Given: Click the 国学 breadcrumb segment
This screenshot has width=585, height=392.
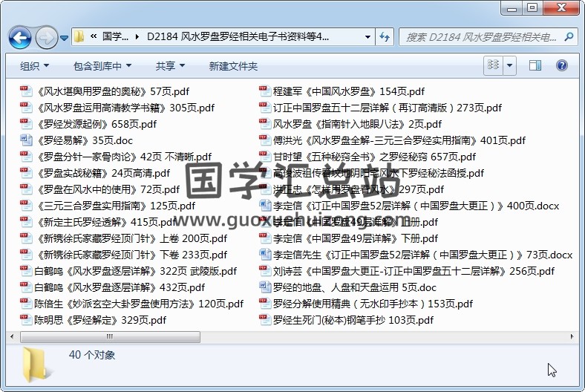Looking at the screenshot, I should coord(115,36).
